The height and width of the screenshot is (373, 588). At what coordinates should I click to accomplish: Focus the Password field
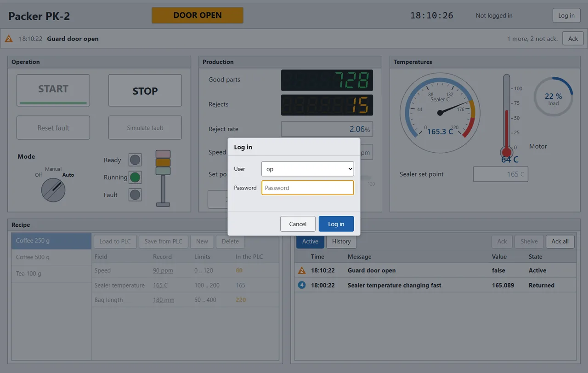[308, 188]
